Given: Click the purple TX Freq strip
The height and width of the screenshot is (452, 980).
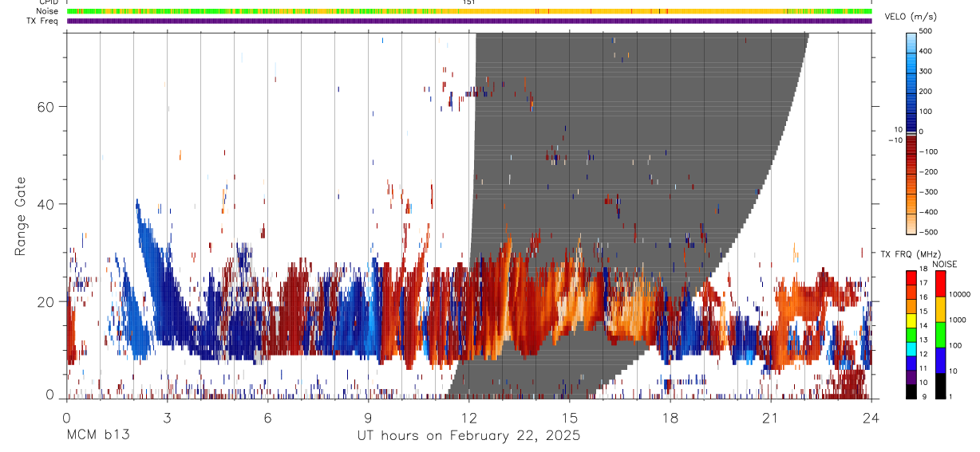Looking at the screenshot, I should tap(469, 21).
